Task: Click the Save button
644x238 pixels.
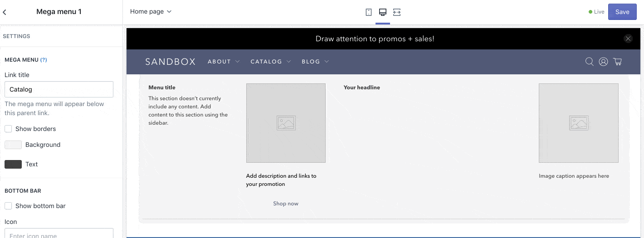Action: coord(622,12)
